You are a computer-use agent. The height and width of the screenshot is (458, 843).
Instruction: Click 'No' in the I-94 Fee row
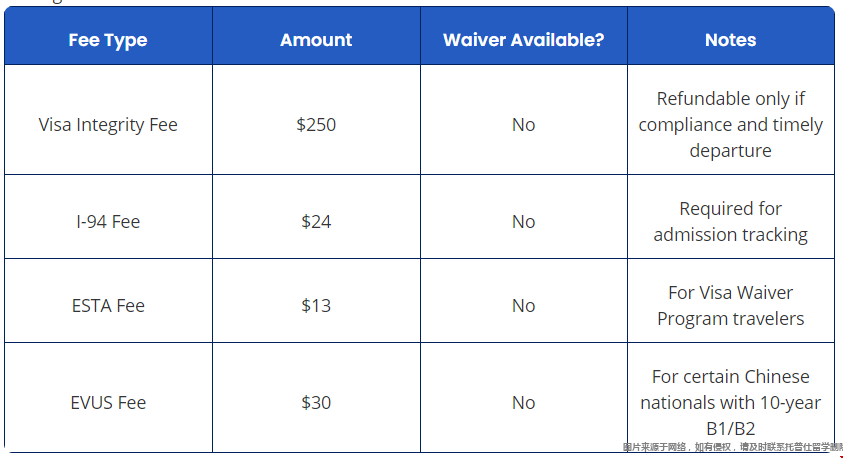(523, 222)
